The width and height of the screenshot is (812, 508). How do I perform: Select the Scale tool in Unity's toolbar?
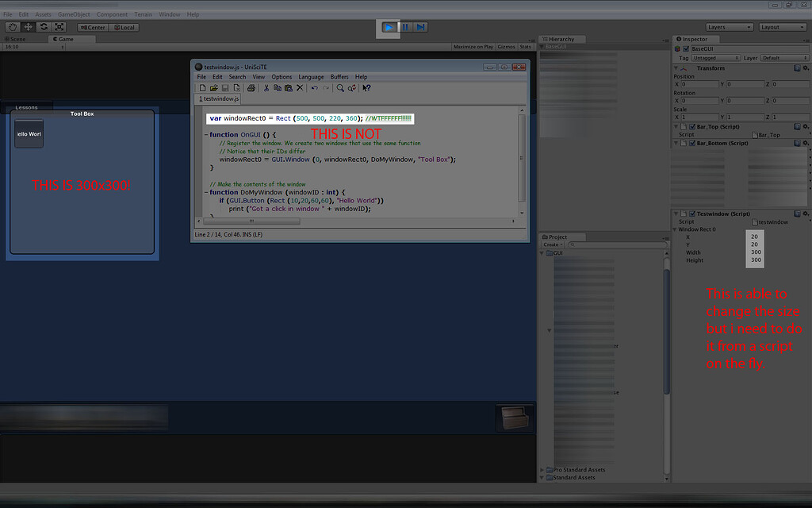(x=59, y=26)
